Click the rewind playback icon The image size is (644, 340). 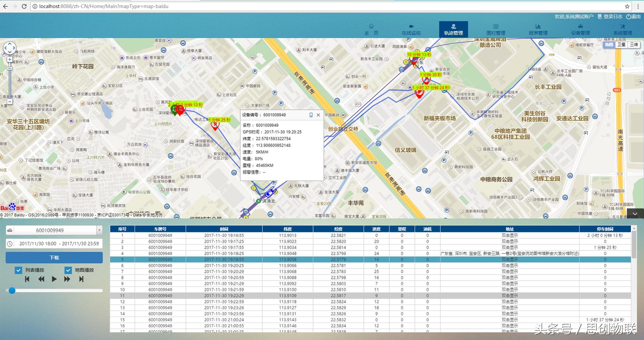click(41, 279)
